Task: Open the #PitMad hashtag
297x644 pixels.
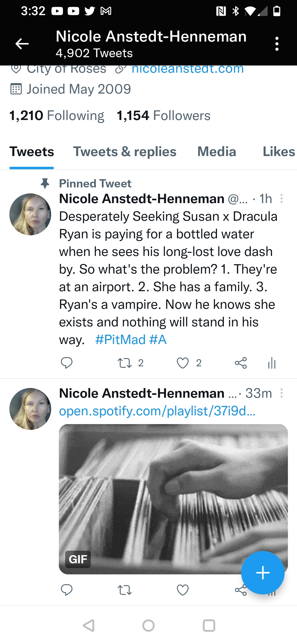Action: coord(120,340)
